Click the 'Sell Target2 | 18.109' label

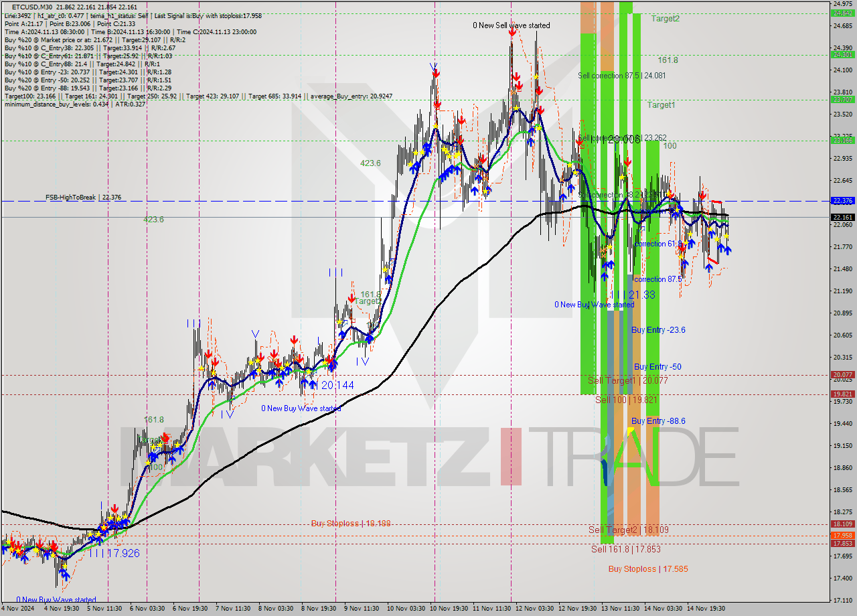click(x=628, y=530)
